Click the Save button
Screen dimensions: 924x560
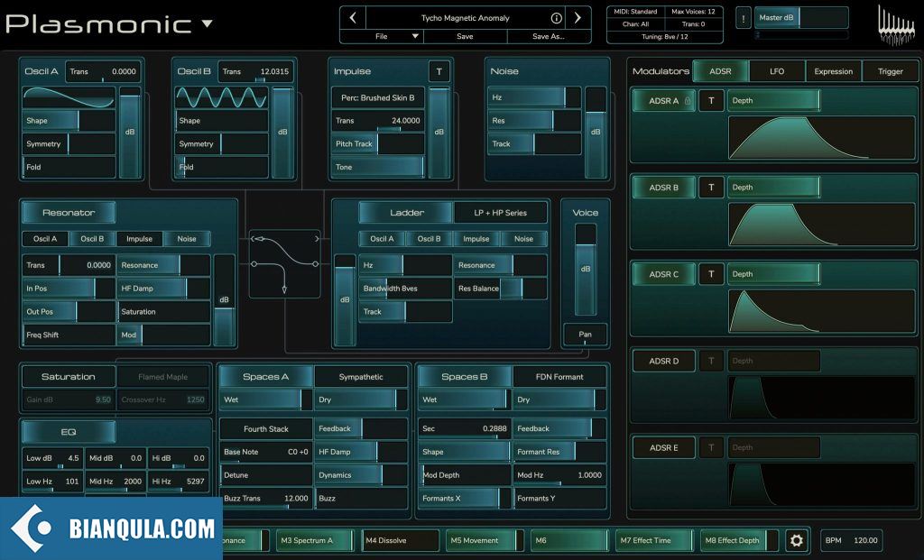point(465,36)
